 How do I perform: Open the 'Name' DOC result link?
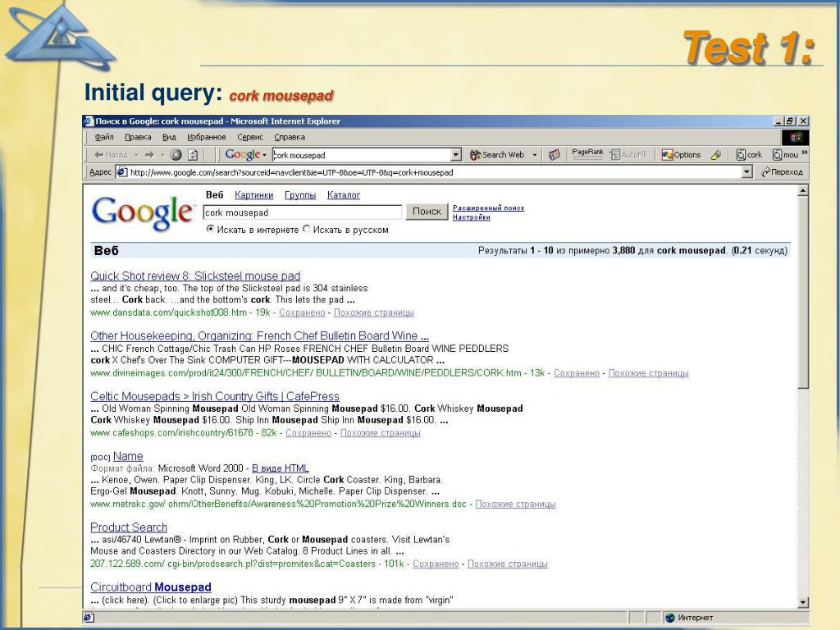(x=128, y=456)
